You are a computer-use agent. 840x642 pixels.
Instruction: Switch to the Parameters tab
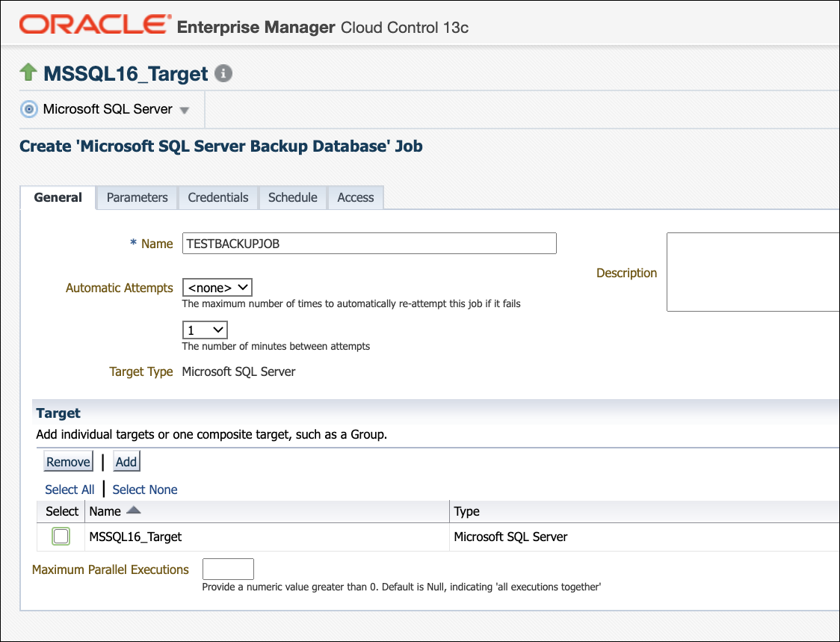(138, 197)
